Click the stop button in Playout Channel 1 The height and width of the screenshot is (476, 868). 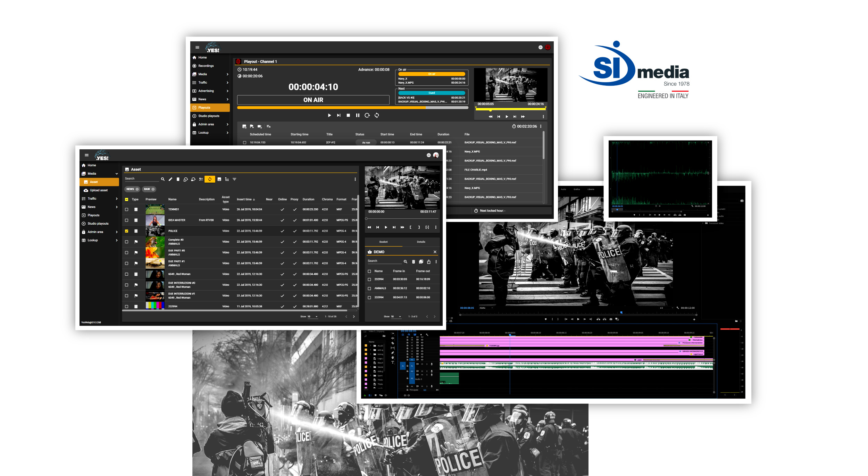tap(348, 115)
